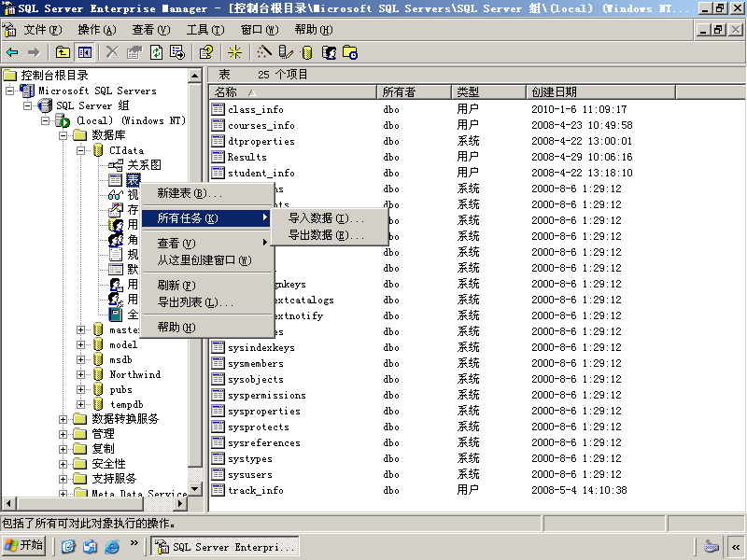This screenshot has width=747, height=560.
Task: Sort tables by the 类型 column header
Action: tap(488, 91)
